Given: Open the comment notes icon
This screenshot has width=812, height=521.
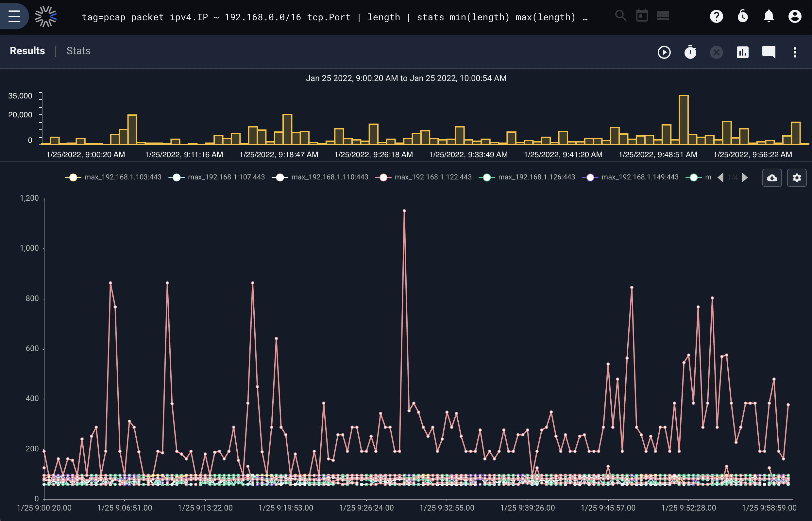Looking at the screenshot, I should (x=769, y=52).
